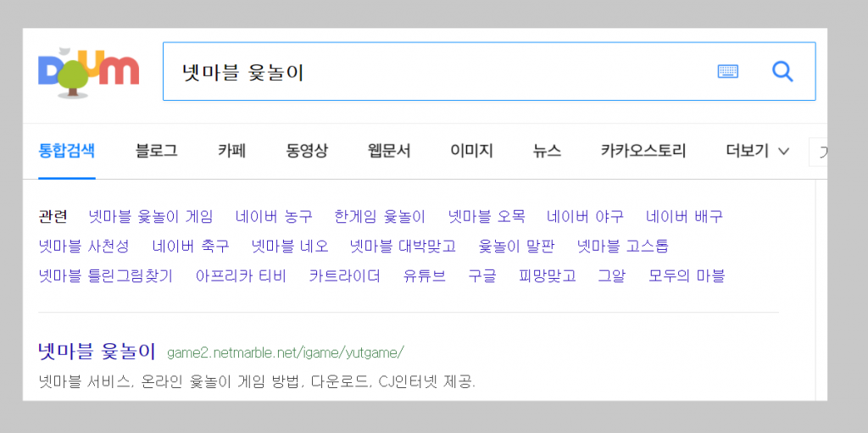Click the Daum logo

pyautogui.click(x=88, y=73)
